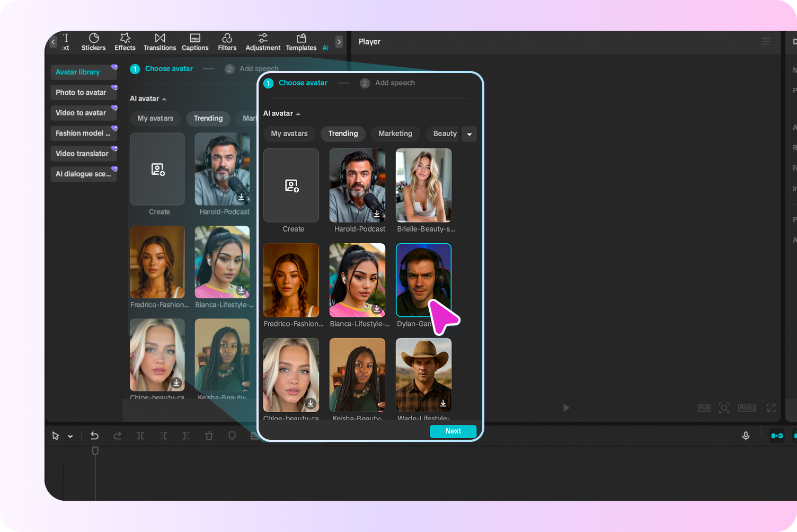Open the Transitions panel

click(x=160, y=42)
